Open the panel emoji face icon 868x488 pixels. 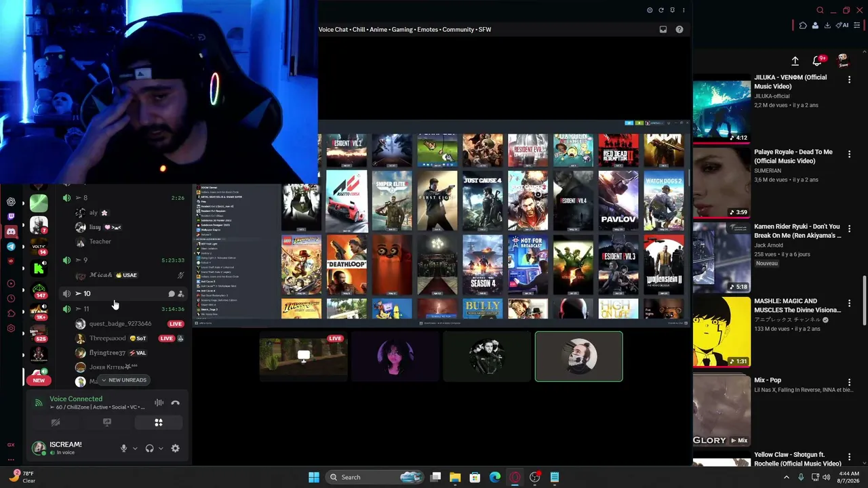(x=650, y=10)
